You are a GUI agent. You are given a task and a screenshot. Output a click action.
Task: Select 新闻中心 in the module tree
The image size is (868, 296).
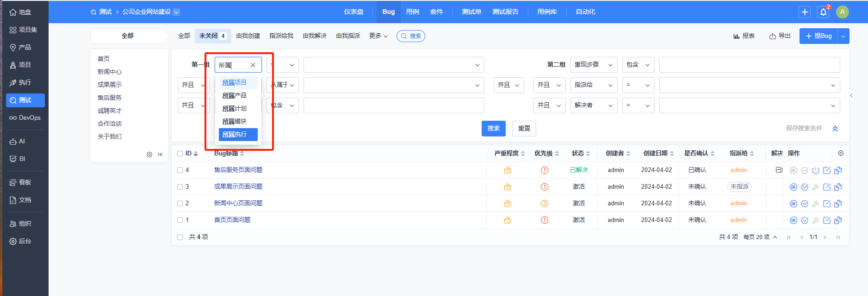tap(110, 72)
